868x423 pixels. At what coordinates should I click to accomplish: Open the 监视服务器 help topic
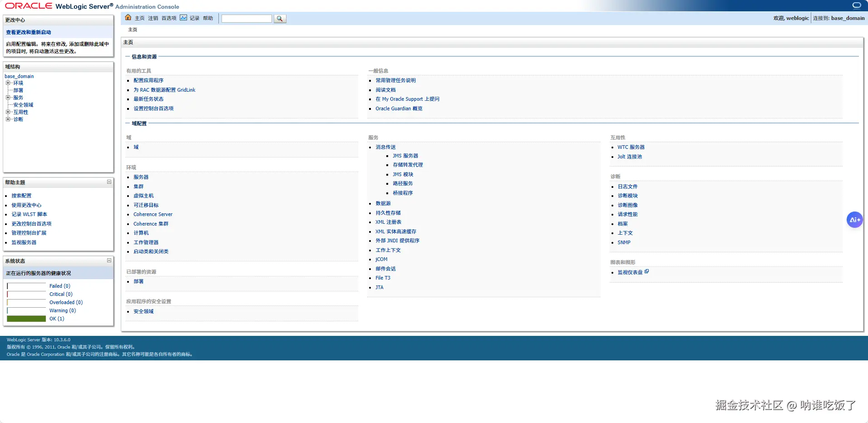[x=24, y=242]
